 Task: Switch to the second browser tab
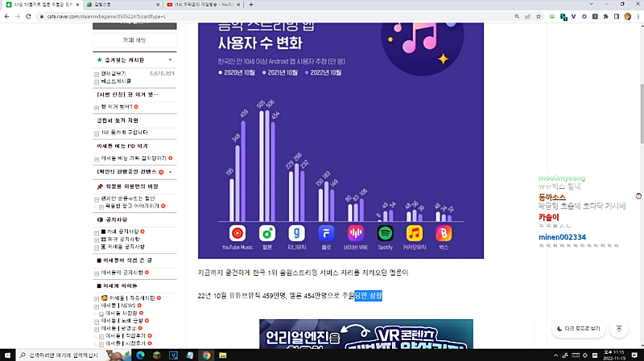click(123, 5)
